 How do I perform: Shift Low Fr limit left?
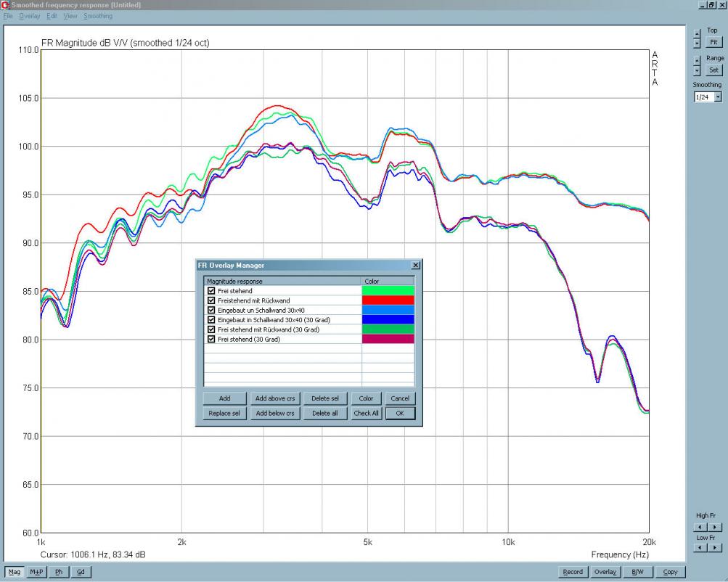point(700,548)
